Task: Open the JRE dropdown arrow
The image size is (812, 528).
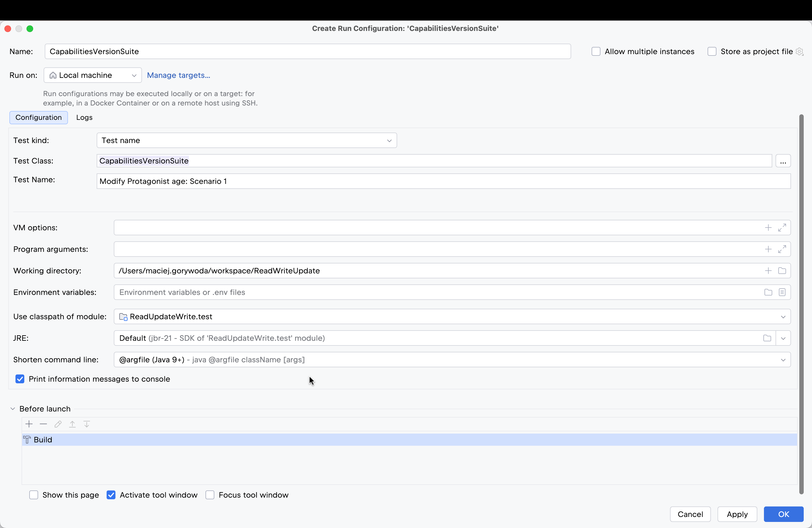Action: click(x=783, y=338)
